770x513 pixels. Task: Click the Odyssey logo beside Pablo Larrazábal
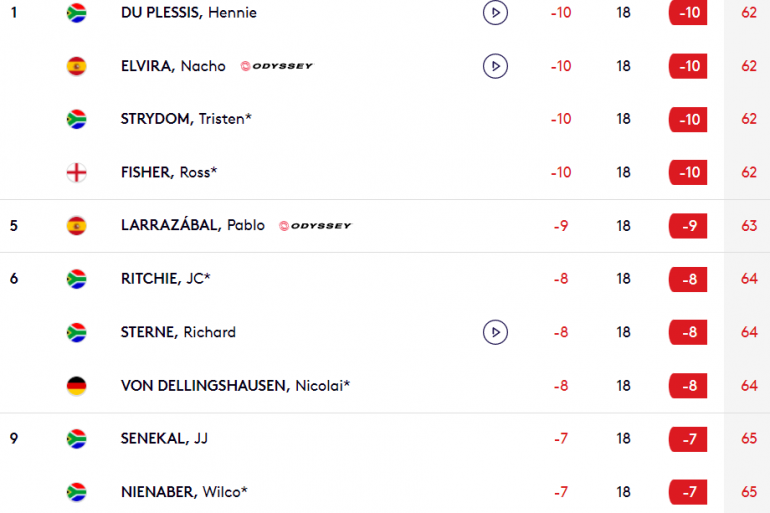click(315, 226)
